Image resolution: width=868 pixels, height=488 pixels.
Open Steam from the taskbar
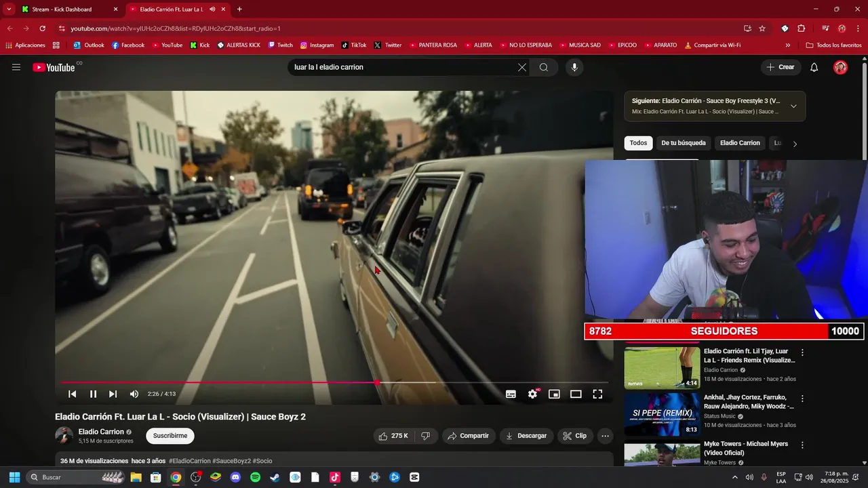point(275,477)
